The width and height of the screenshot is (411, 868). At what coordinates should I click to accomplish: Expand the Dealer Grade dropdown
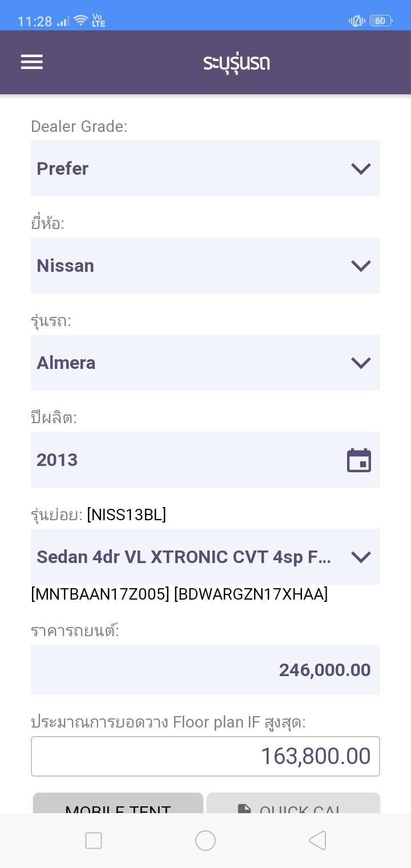pos(205,168)
